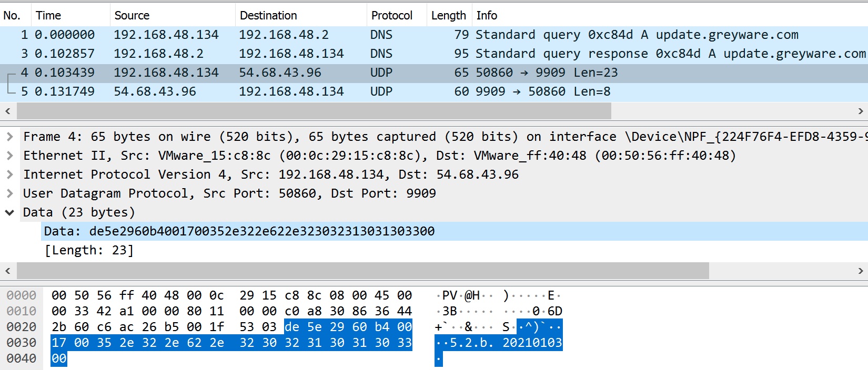Viewport: 868px width, 370px height.
Task: Sort packets by the Time column header
Action: (71, 15)
